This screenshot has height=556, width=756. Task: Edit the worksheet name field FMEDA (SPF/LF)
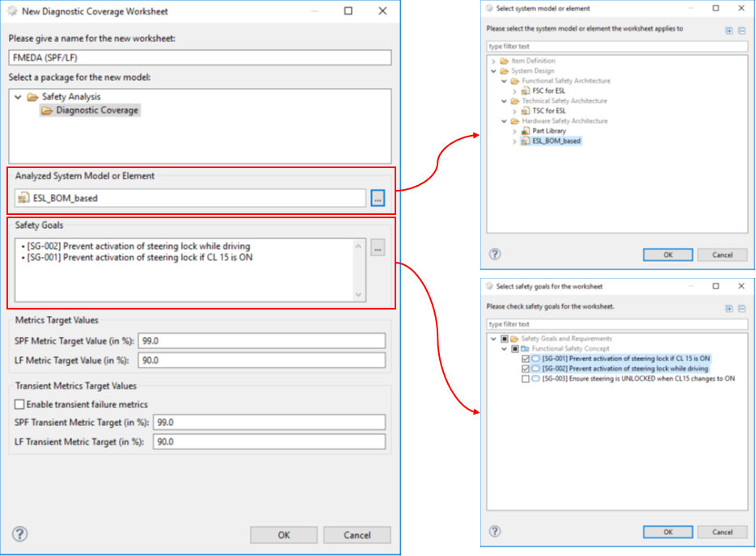[x=200, y=57]
